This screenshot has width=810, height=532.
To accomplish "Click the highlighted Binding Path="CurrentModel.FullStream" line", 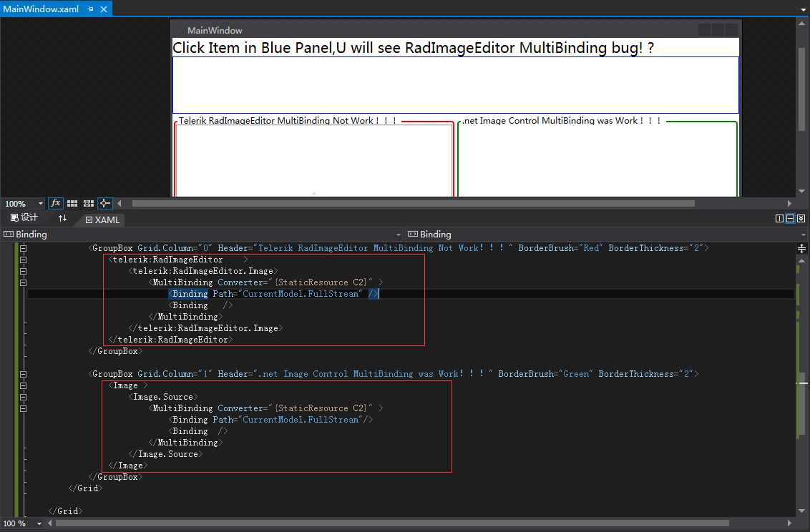I will (274, 294).
